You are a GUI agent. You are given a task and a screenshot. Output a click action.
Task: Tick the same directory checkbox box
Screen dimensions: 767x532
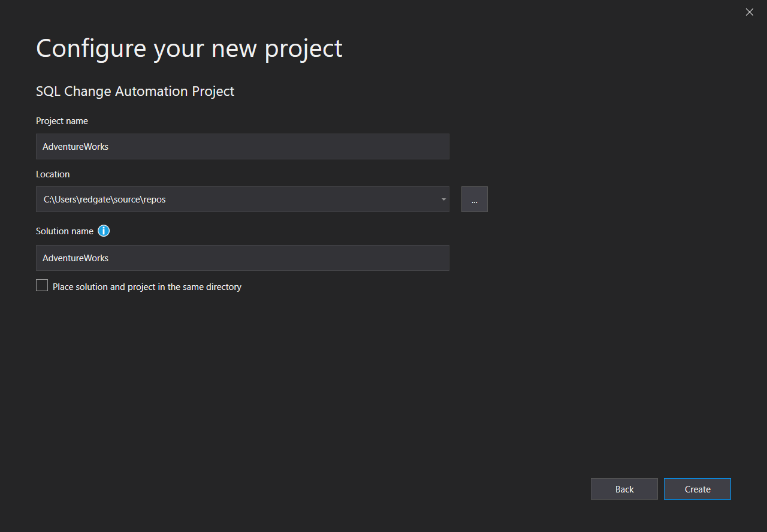coord(42,286)
